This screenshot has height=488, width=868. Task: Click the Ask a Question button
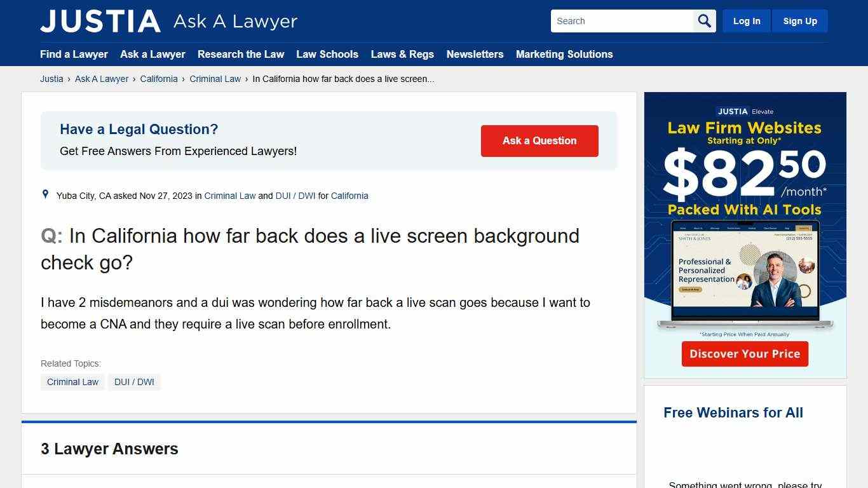pyautogui.click(x=539, y=140)
